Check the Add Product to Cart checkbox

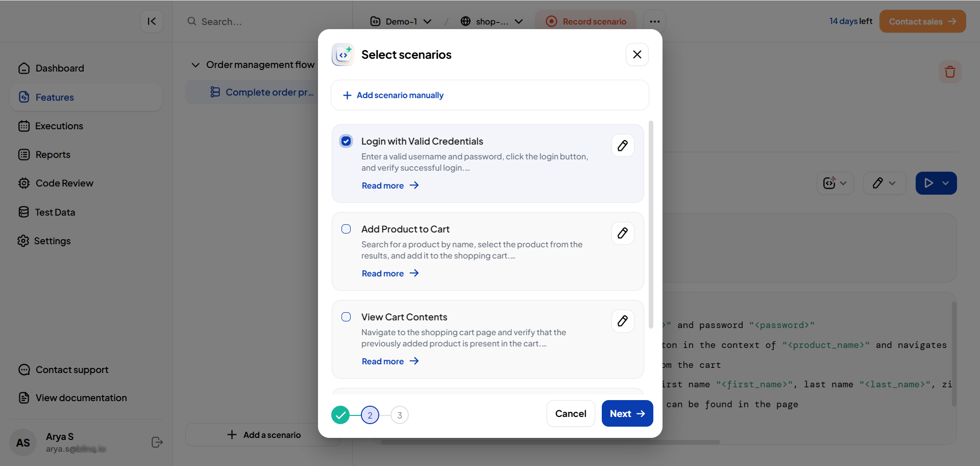(346, 229)
